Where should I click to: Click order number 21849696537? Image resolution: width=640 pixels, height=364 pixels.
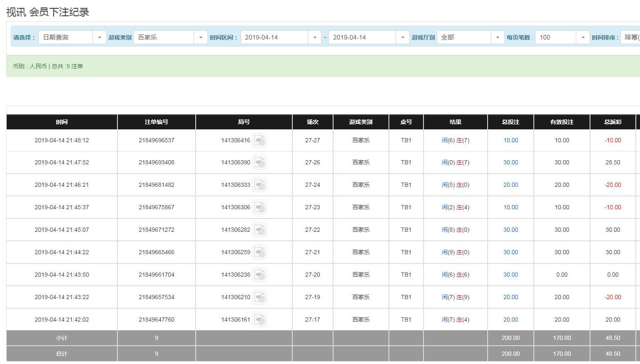[157, 140]
